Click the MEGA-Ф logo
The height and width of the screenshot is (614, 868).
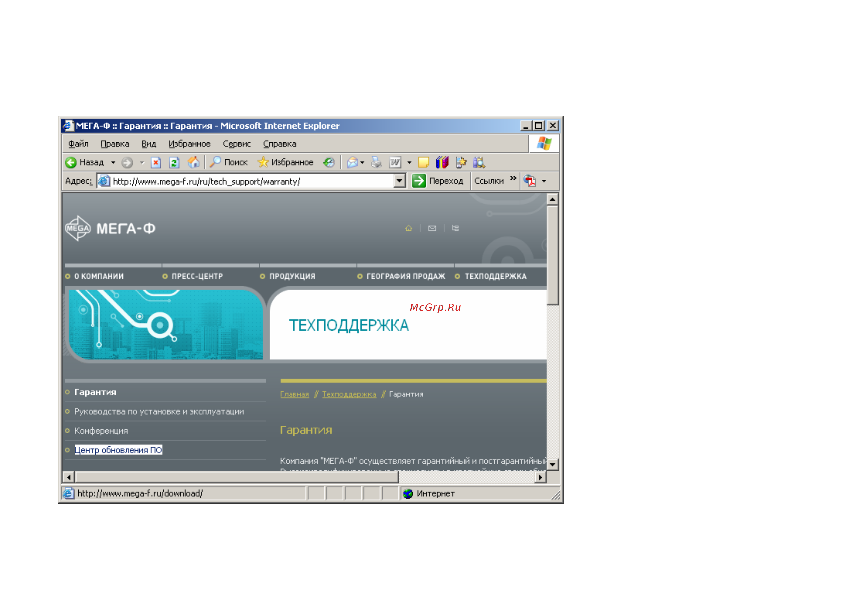pos(110,228)
